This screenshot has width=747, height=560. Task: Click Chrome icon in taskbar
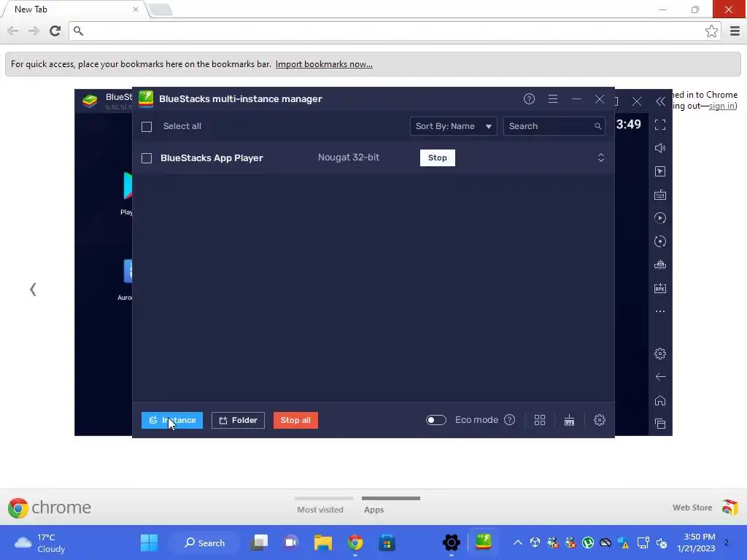[355, 542]
